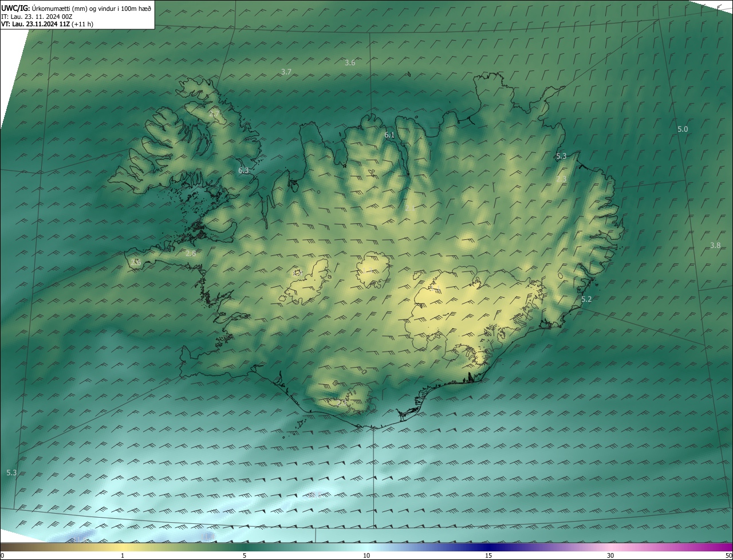Click the 5.3 label just above the 2.3 label

coord(561,156)
